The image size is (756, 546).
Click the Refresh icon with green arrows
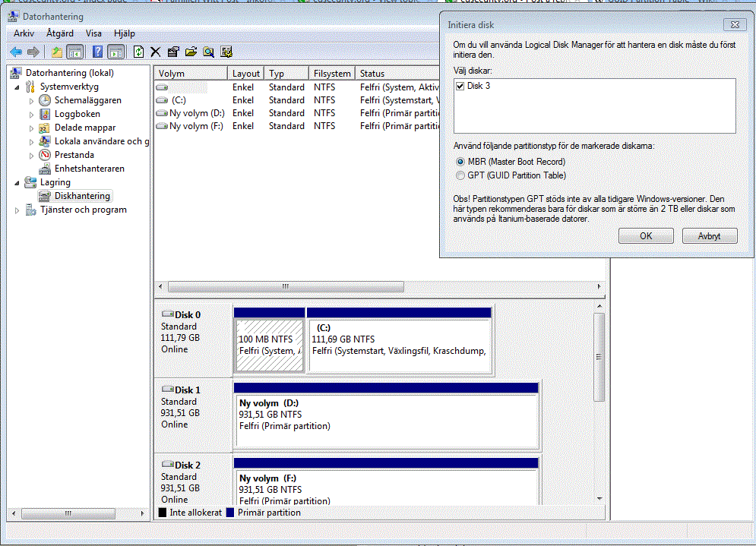pyautogui.click(x=138, y=52)
